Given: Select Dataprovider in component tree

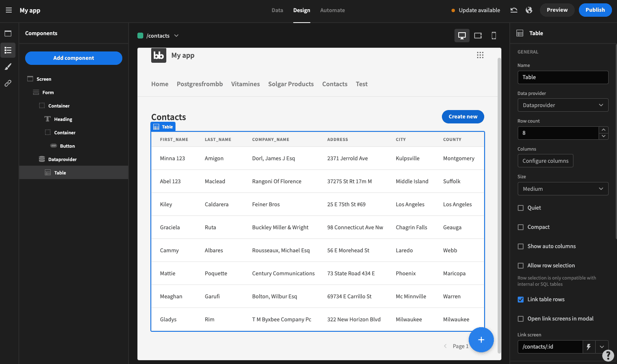Looking at the screenshot, I should coord(74,159).
